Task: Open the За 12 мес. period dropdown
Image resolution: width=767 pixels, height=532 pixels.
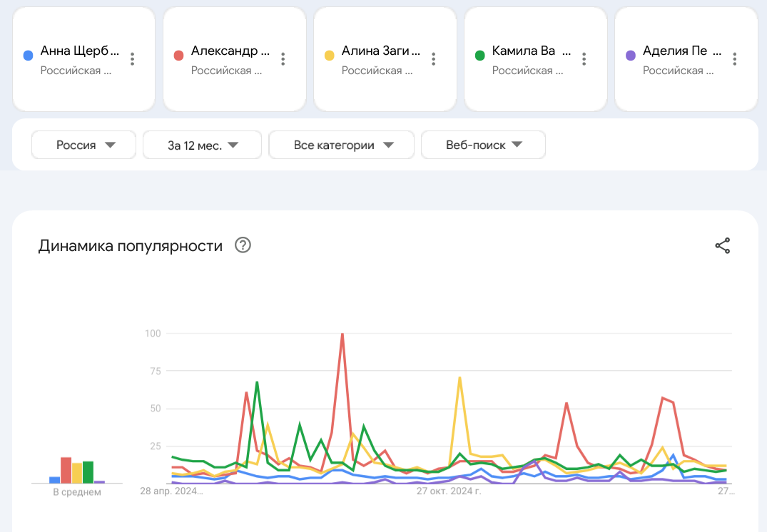Action: 203,145
